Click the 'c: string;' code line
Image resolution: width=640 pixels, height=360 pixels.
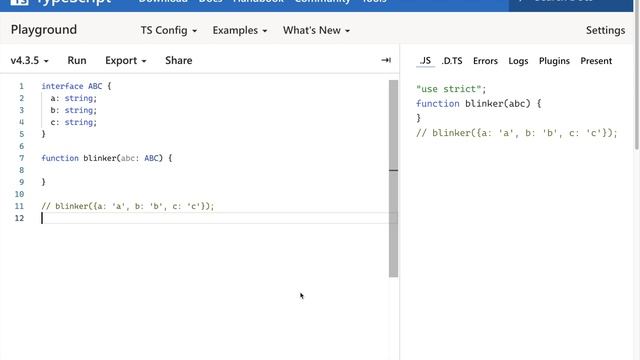(x=73, y=122)
